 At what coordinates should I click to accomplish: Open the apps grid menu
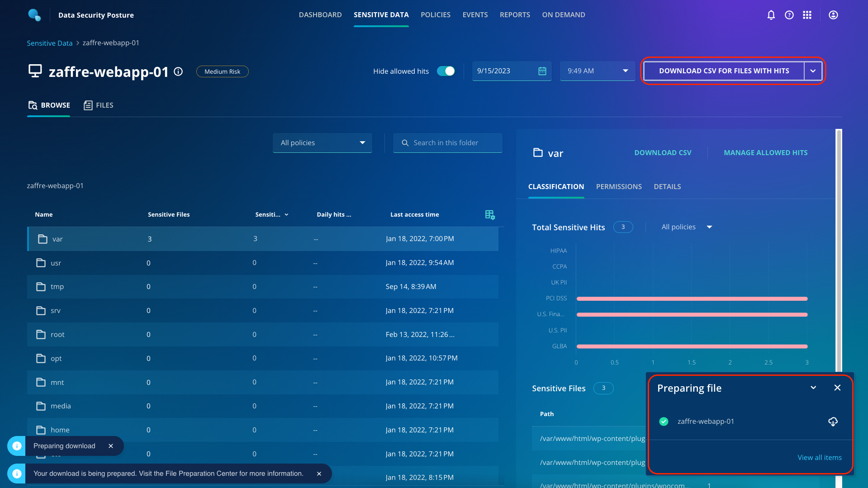[807, 15]
